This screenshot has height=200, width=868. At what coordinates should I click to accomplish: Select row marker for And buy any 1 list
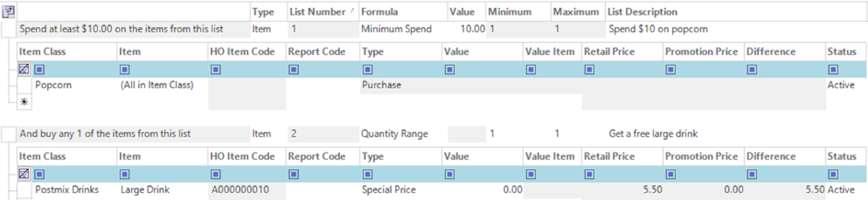click(9, 134)
